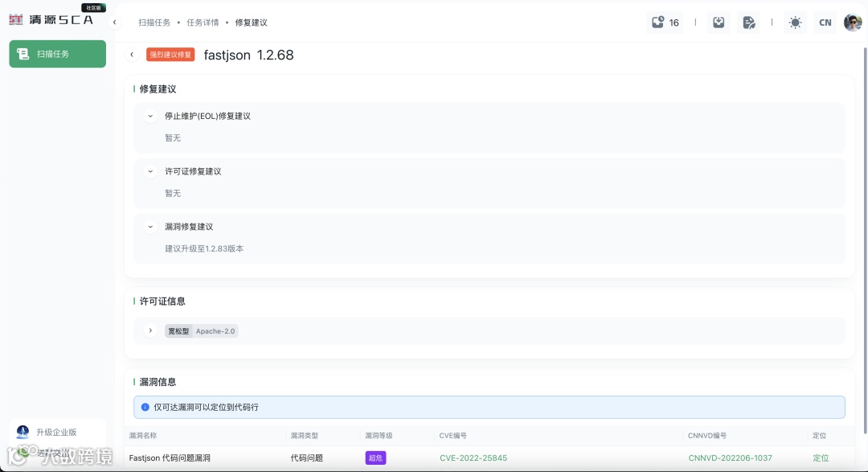Click 漏洞信息 section heading
The height and width of the screenshot is (472, 868).
click(158, 382)
